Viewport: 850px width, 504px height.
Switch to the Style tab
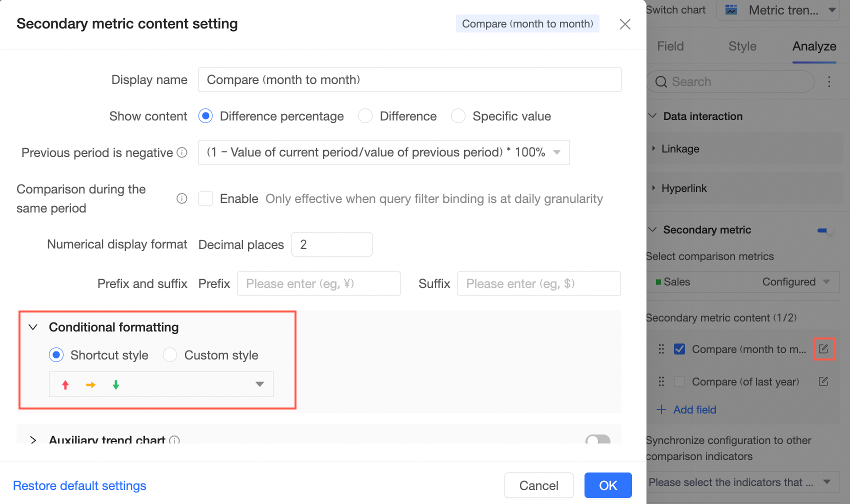[742, 46]
